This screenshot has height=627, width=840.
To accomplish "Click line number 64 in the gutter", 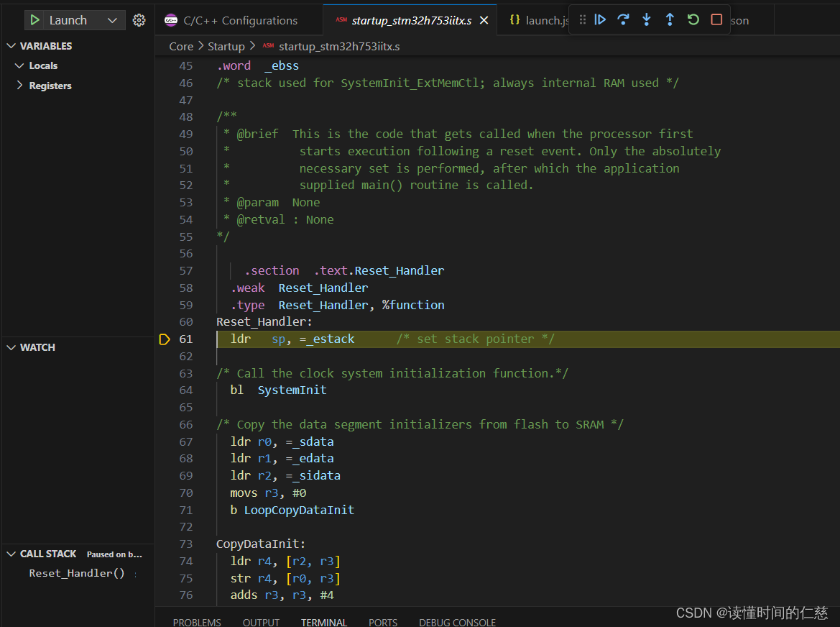I will (x=185, y=390).
